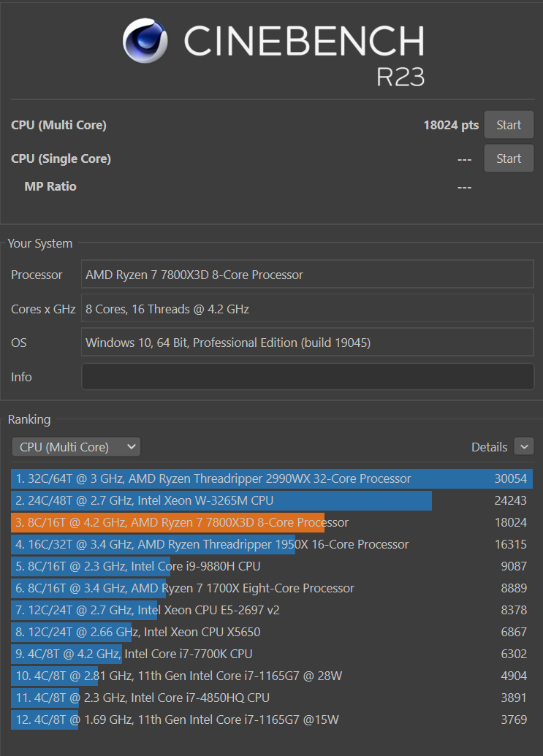Select the Core i7-7700K ranking row
The height and width of the screenshot is (756, 543).
tap(272, 654)
